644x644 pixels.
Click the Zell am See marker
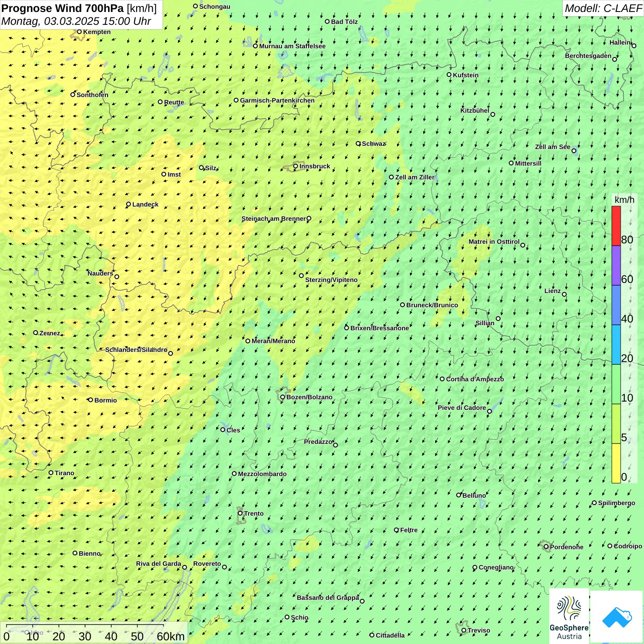point(574,150)
